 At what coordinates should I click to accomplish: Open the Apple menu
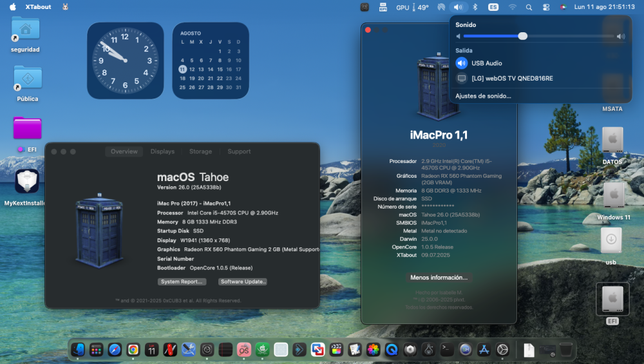[13, 6]
